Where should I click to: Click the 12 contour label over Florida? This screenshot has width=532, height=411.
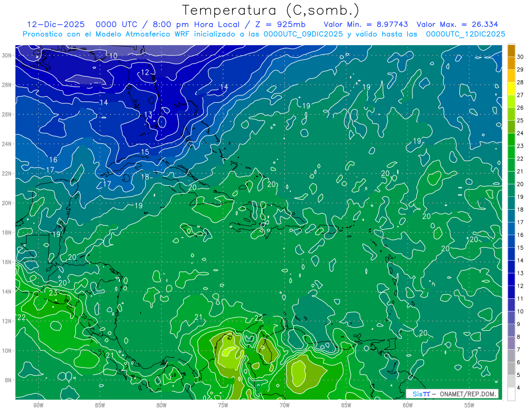tap(145, 72)
